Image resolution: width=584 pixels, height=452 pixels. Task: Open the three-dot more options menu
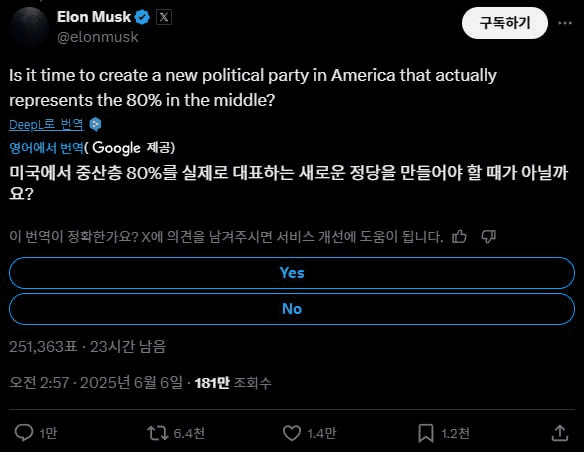coord(565,23)
